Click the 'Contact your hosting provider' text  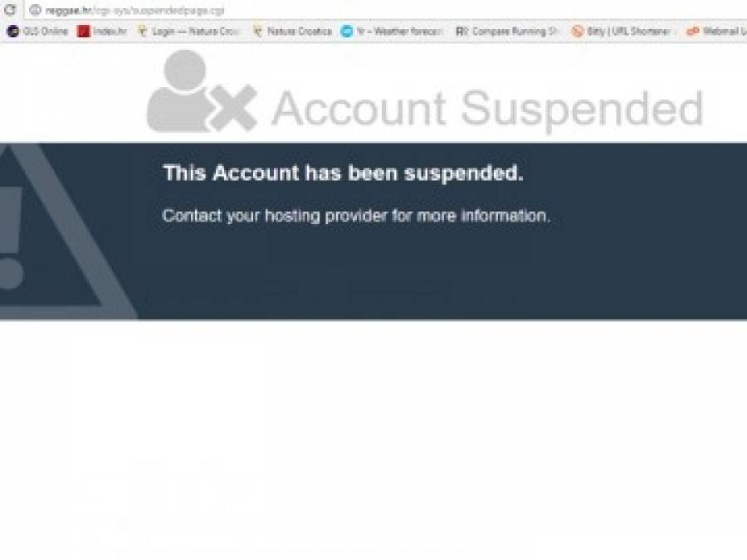pos(356,216)
